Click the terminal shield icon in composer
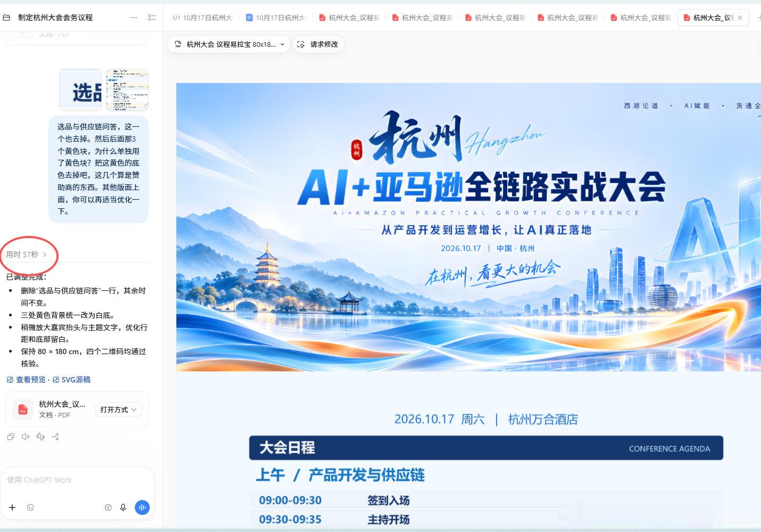761x532 pixels. (30, 508)
